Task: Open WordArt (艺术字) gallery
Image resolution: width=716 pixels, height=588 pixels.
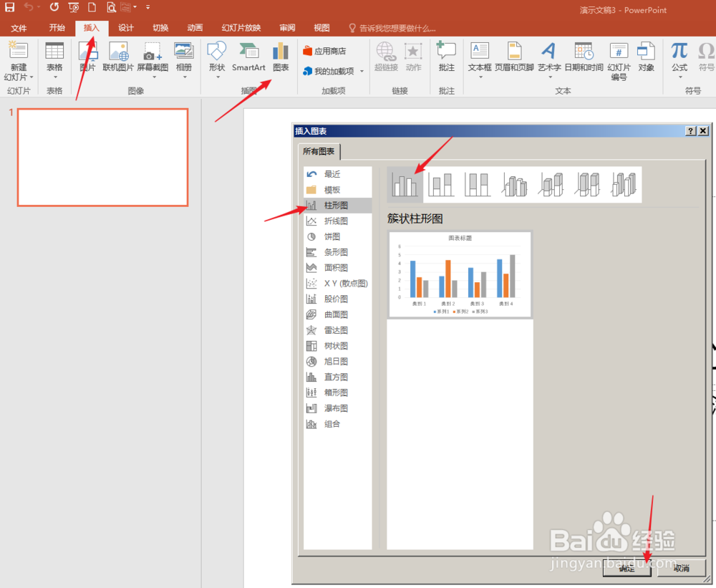Action: point(549,61)
